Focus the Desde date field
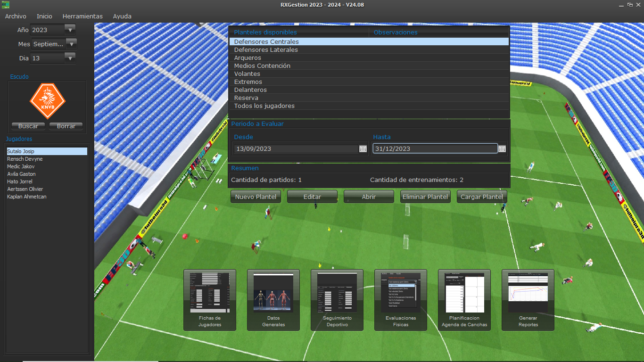Image resolution: width=644 pixels, height=362 pixels. pyautogui.click(x=296, y=149)
